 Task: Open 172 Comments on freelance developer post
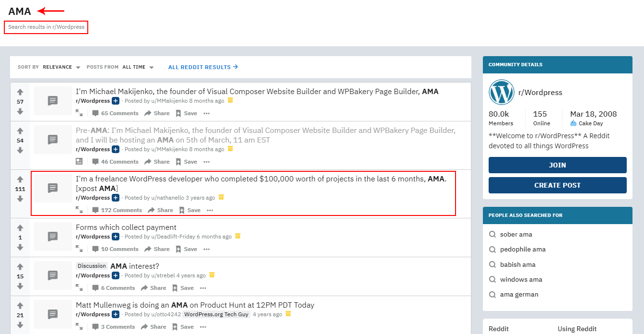[117, 210]
